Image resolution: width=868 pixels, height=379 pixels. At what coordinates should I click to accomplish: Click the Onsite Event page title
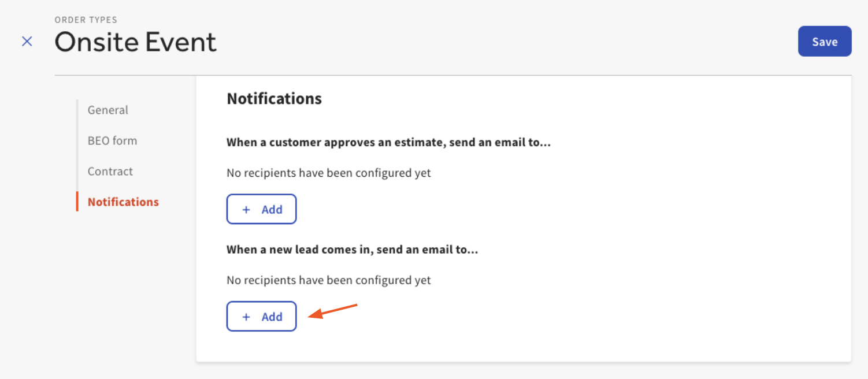[x=136, y=42]
